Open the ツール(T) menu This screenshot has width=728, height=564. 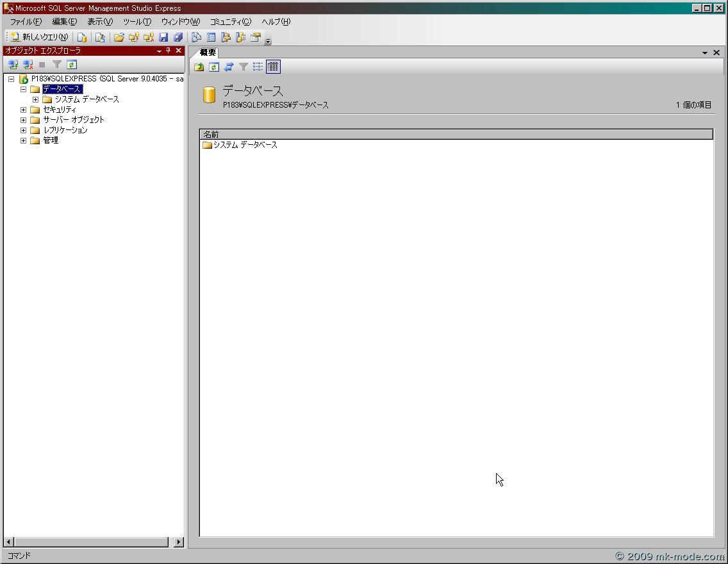pyautogui.click(x=136, y=22)
